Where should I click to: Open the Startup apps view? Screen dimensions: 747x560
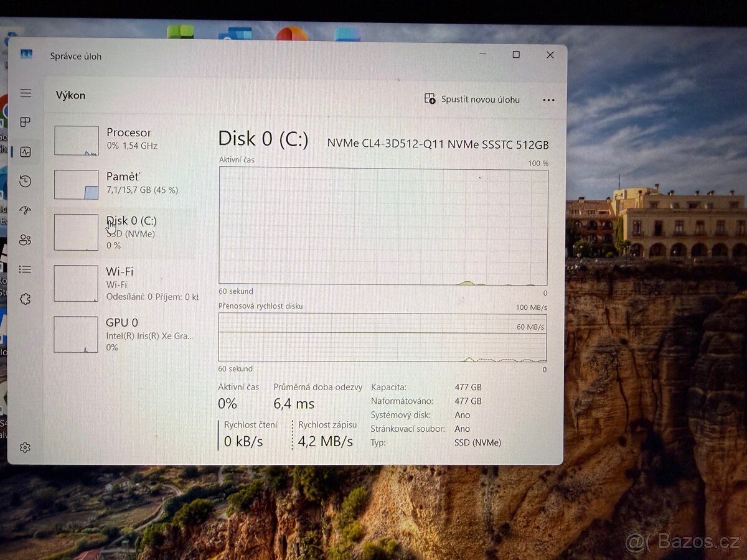coord(26,210)
